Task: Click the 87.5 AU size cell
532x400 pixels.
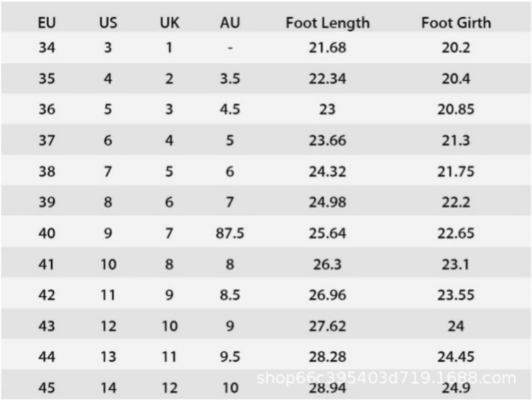Action: pos(230,233)
